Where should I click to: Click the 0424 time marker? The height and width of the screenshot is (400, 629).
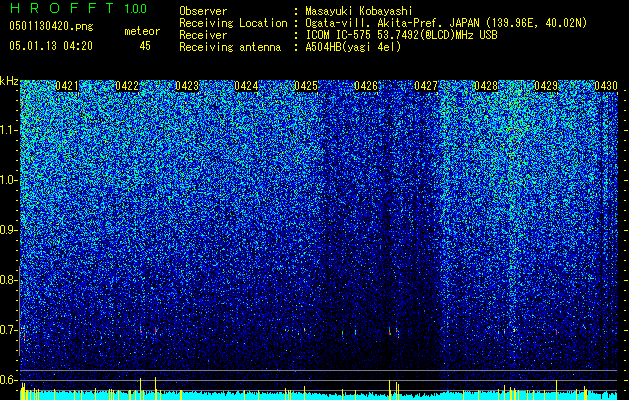point(246,86)
